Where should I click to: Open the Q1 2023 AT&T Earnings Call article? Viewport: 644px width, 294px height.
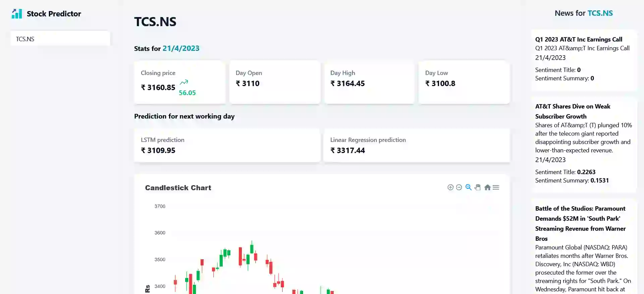click(x=579, y=40)
